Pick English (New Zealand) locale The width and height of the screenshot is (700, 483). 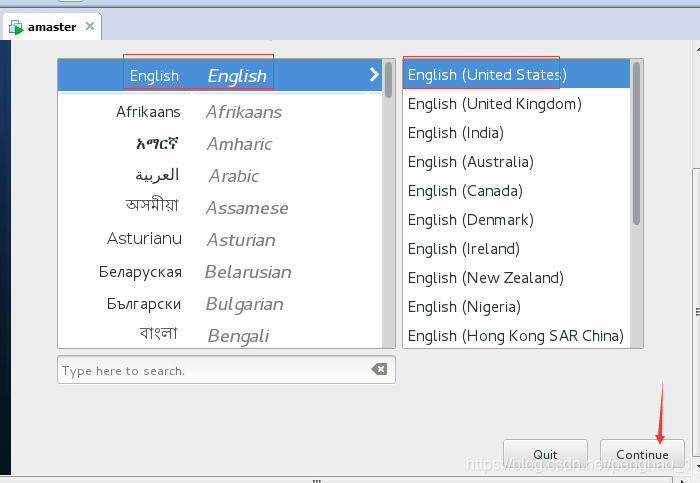point(516,278)
